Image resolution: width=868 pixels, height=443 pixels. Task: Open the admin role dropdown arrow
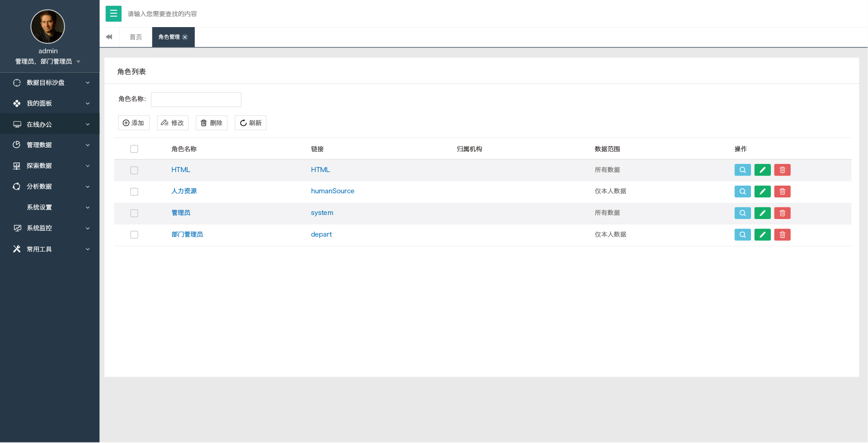click(x=79, y=62)
